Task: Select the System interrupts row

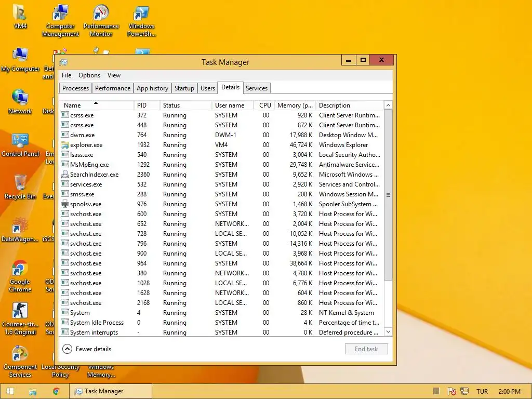Action: tap(221, 332)
